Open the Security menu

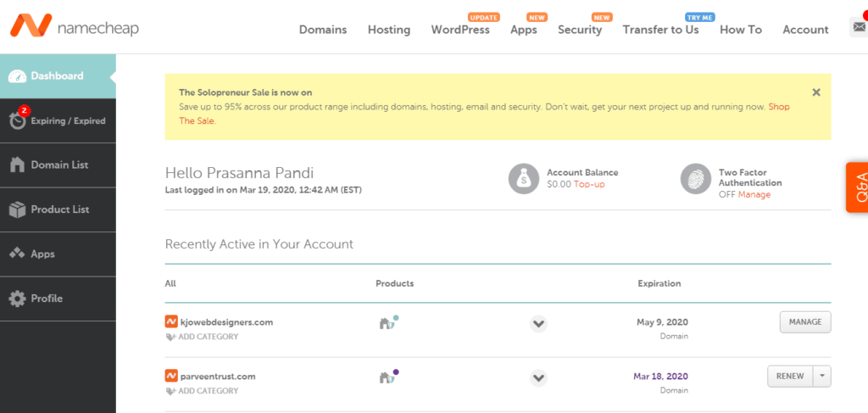pyautogui.click(x=580, y=30)
